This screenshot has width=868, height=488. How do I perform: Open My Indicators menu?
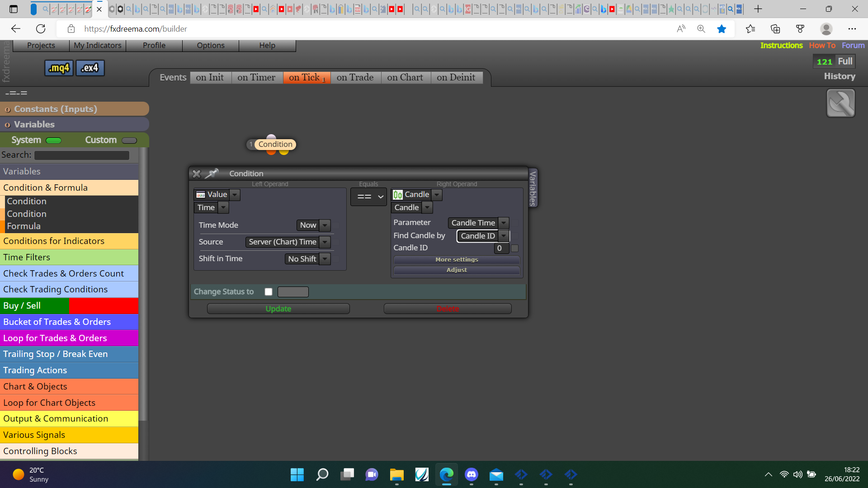(98, 45)
